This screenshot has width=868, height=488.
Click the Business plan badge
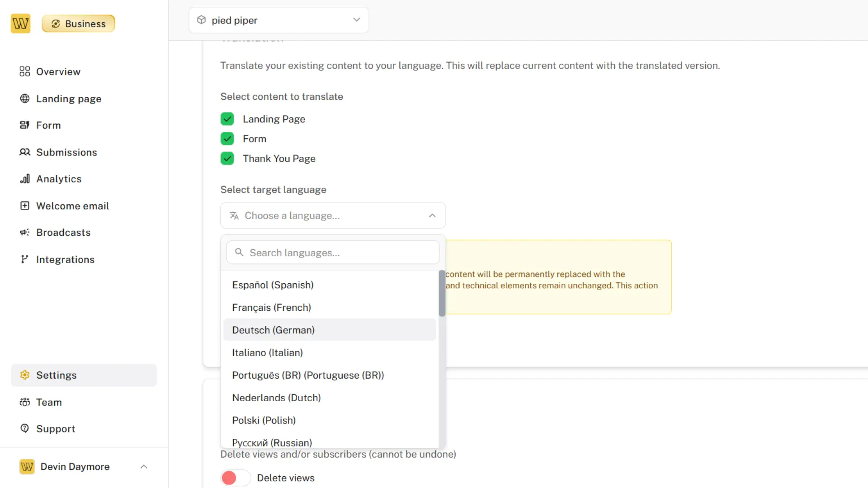click(x=78, y=23)
